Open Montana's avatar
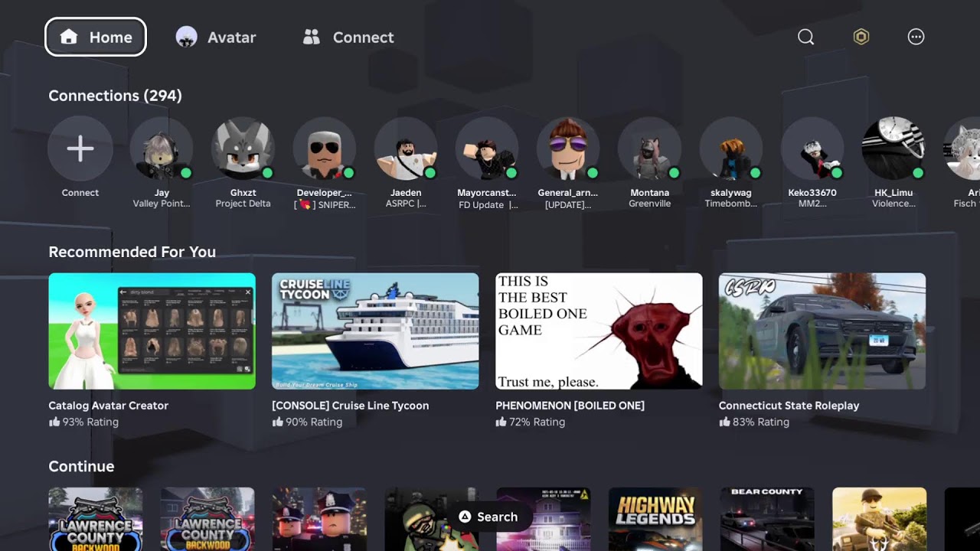This screenshot has width=980, height=551. 650,148
